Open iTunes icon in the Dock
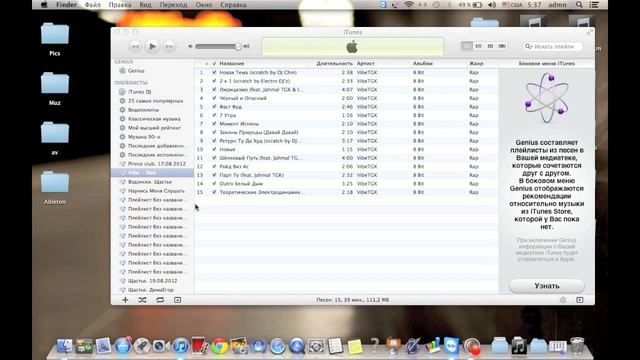 click(180, 346)
